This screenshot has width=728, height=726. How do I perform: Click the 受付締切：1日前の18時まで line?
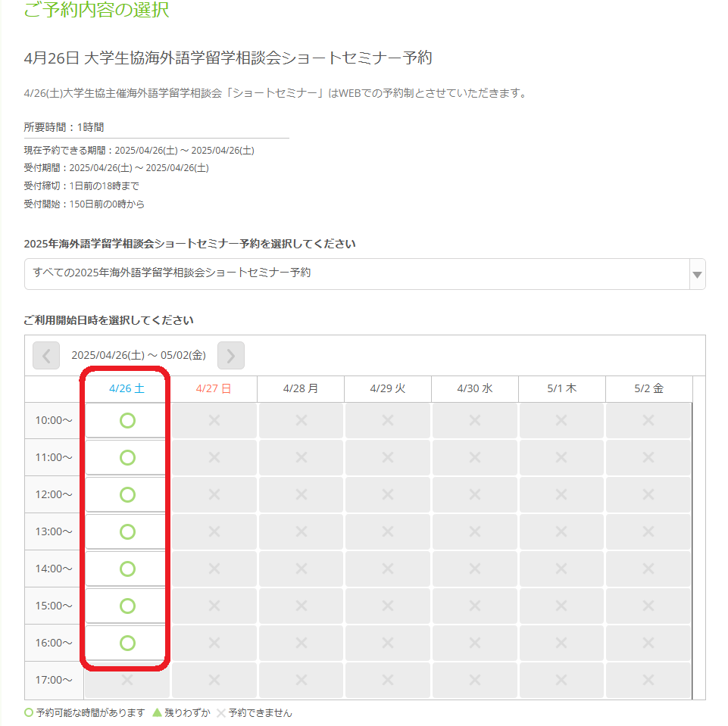(82, 186)
